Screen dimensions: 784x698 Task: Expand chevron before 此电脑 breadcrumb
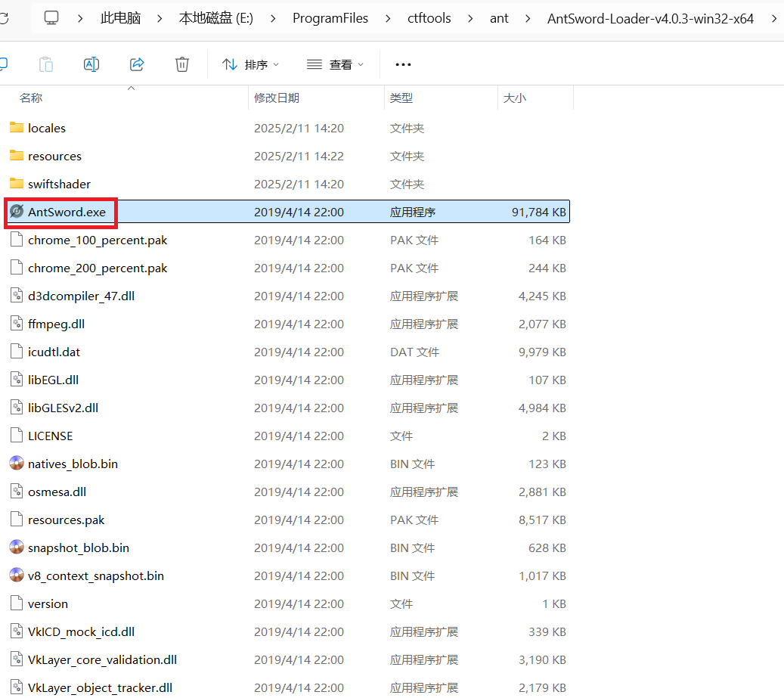coord(80,18)
